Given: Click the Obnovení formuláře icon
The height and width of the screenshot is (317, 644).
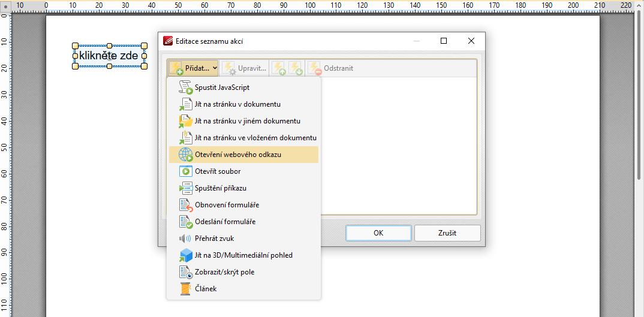Looking at the screenshot, I should (186, 205).
